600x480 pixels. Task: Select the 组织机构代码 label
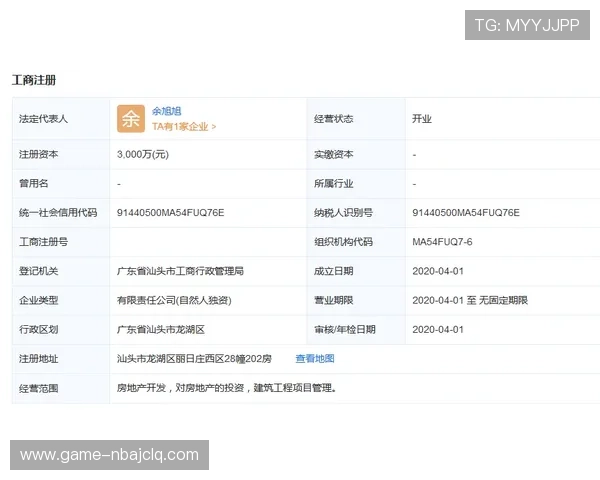tap(343, 242)
